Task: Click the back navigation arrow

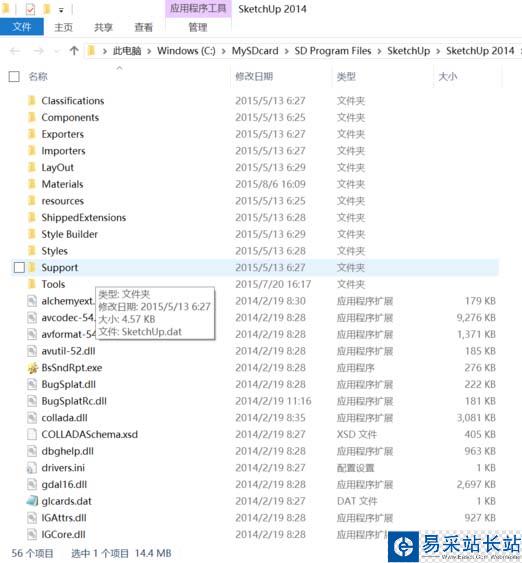Action: [15, 51]
